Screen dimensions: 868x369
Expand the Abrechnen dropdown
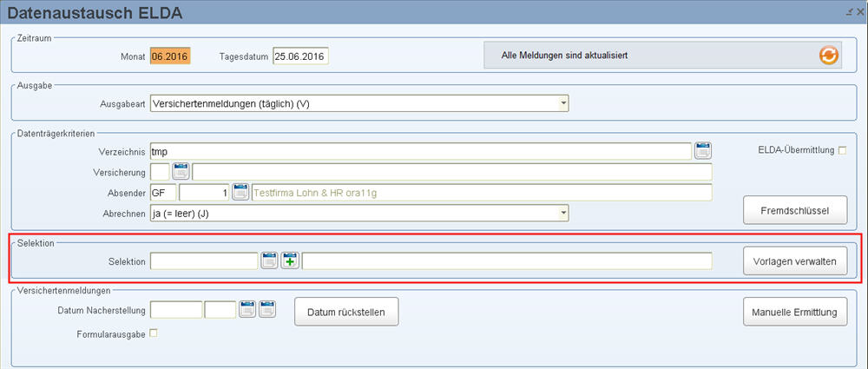(563, 212)
